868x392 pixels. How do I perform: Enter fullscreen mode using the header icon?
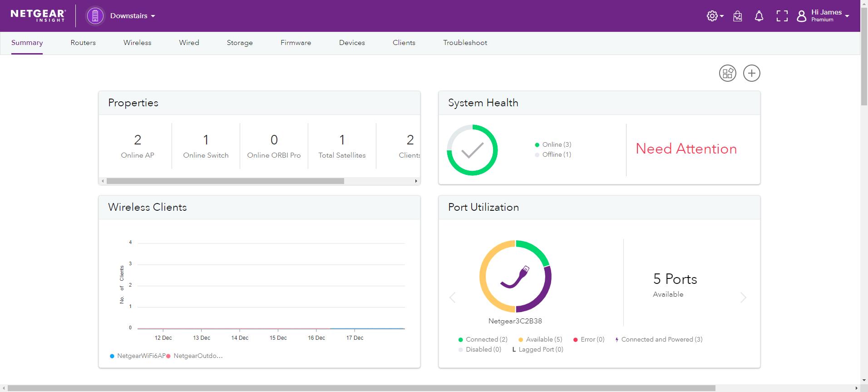782,16
